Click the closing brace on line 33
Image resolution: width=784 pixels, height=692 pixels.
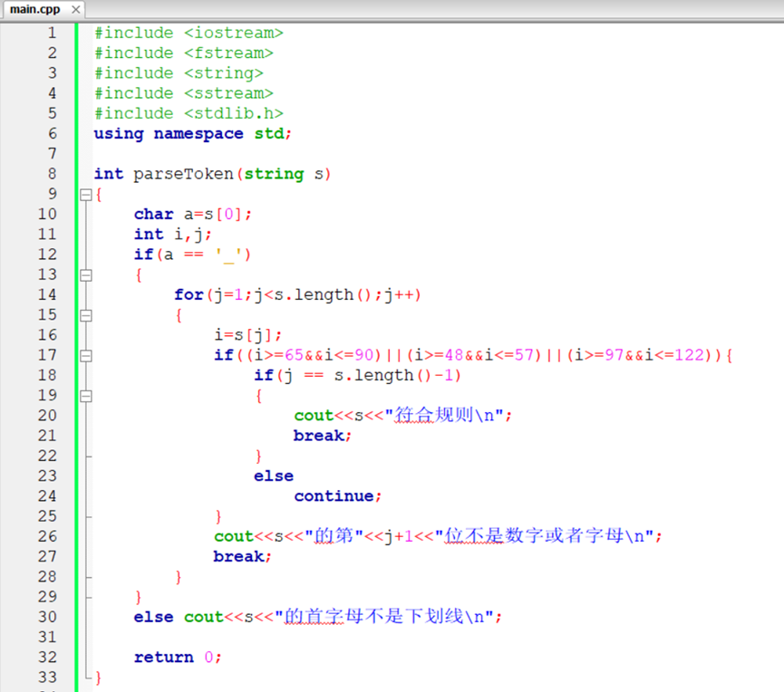pyautogui.click(x=99, y=678)
